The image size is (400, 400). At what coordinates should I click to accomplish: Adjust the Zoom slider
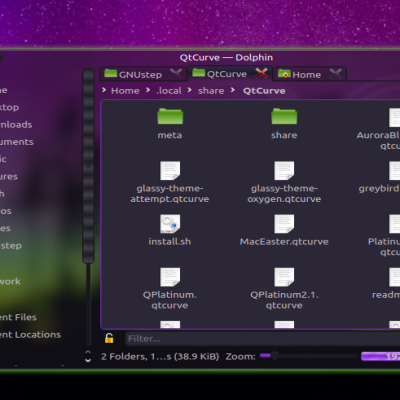coord(308,356)
